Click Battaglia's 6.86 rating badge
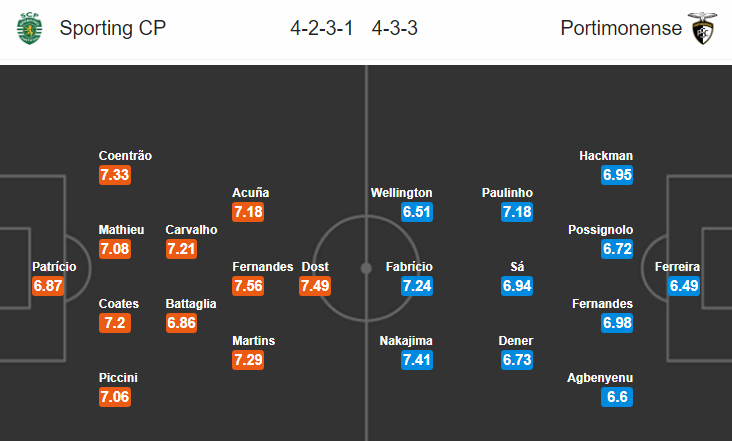The image size is (732, 441). 182,323
